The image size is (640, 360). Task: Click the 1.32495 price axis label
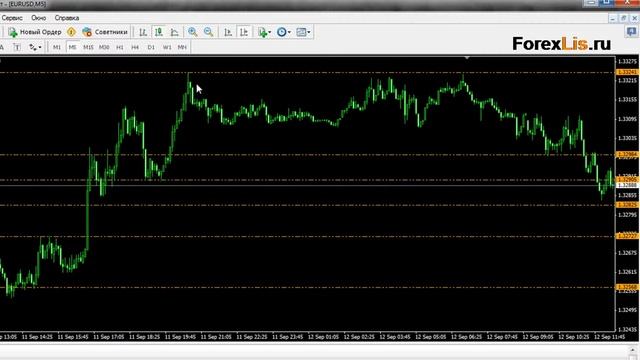pyautogui.click(x=627, y=310)
